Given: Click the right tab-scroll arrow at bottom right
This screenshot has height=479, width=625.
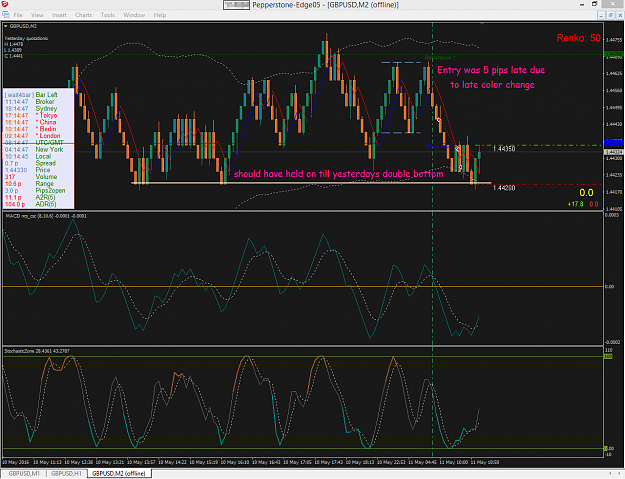Looking at the screenshot, I should tap(620, 473).
